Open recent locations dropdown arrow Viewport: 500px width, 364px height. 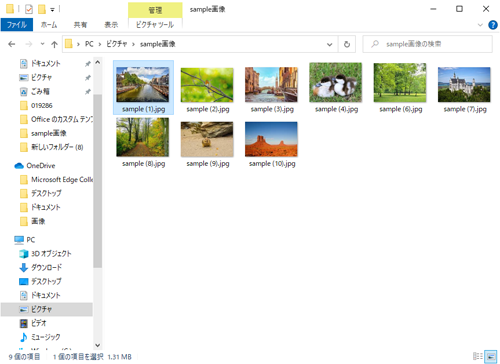click(42, 44)
